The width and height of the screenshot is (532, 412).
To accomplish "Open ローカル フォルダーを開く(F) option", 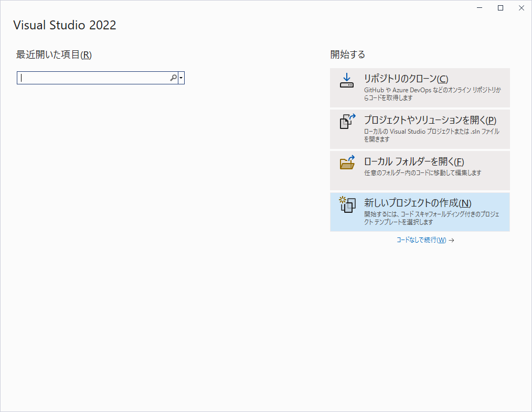I will click(414, 161).
